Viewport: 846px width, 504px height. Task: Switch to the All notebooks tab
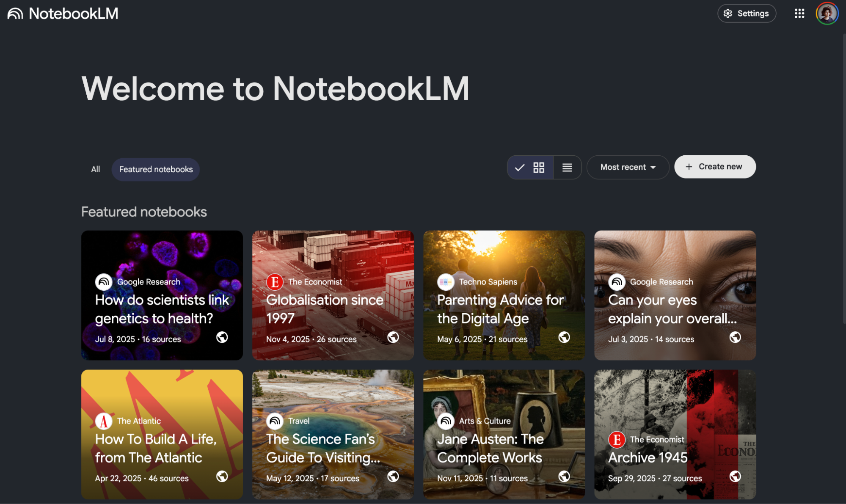95,169
